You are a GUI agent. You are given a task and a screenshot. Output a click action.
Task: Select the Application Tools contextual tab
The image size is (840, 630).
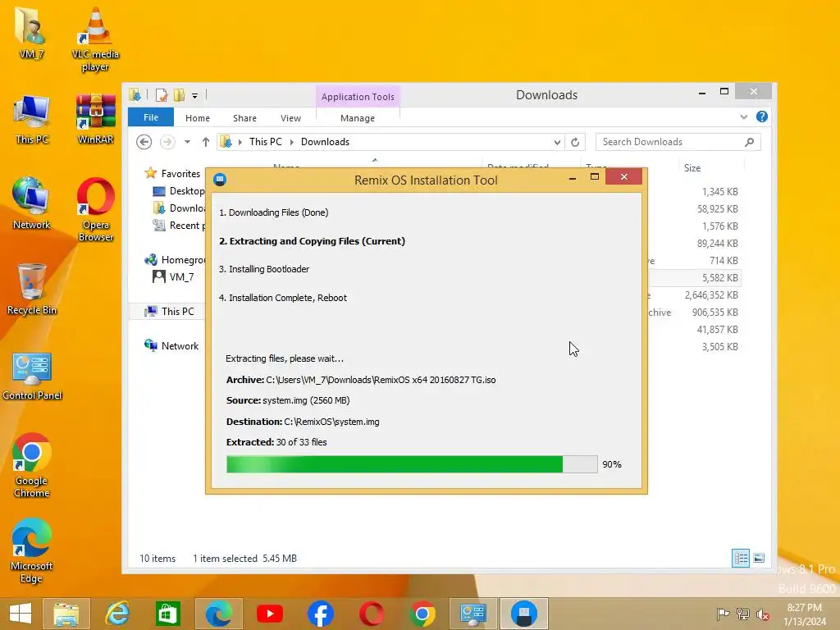[358, 97]
